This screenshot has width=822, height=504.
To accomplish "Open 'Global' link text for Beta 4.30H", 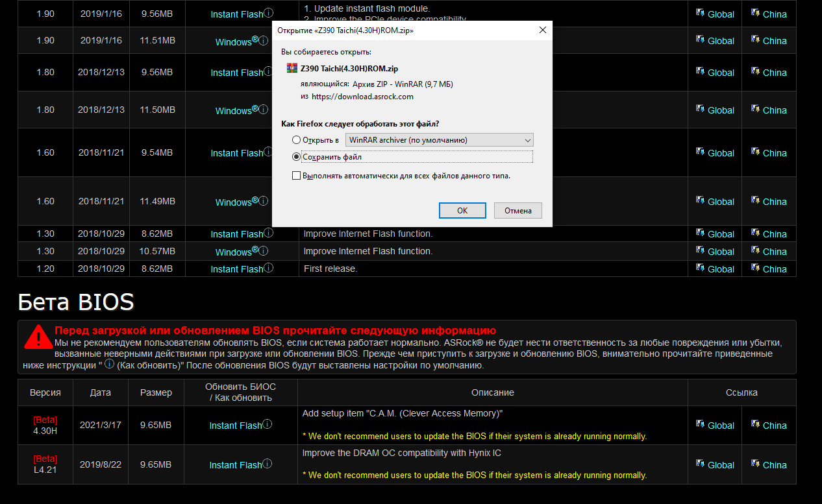I will point(721,426).
